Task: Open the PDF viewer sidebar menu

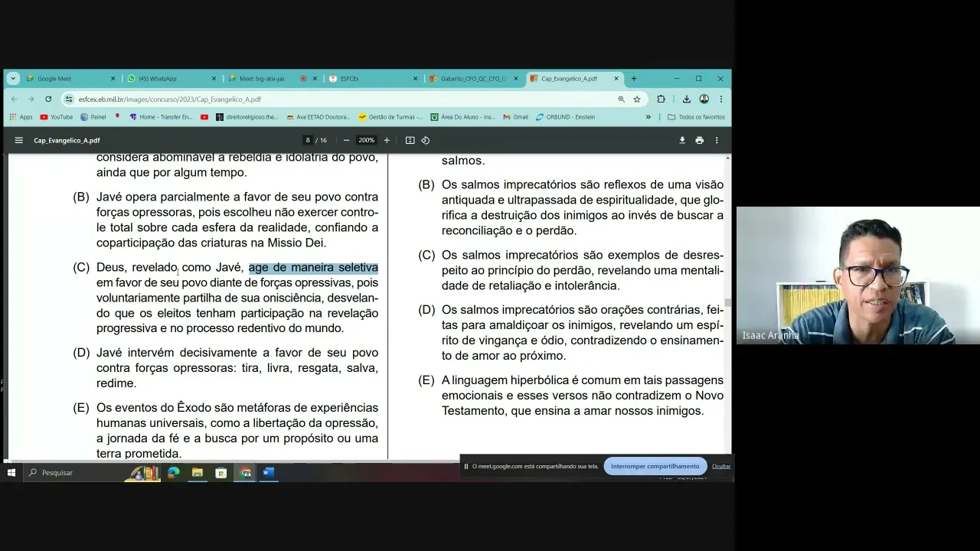Action: coord(18,140)
